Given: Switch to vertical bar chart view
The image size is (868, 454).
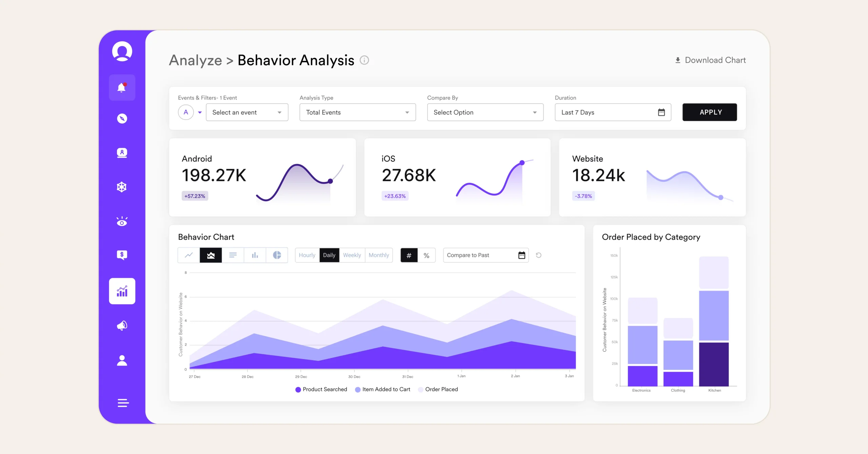Looking at the screenshot, I should point(255,255).
